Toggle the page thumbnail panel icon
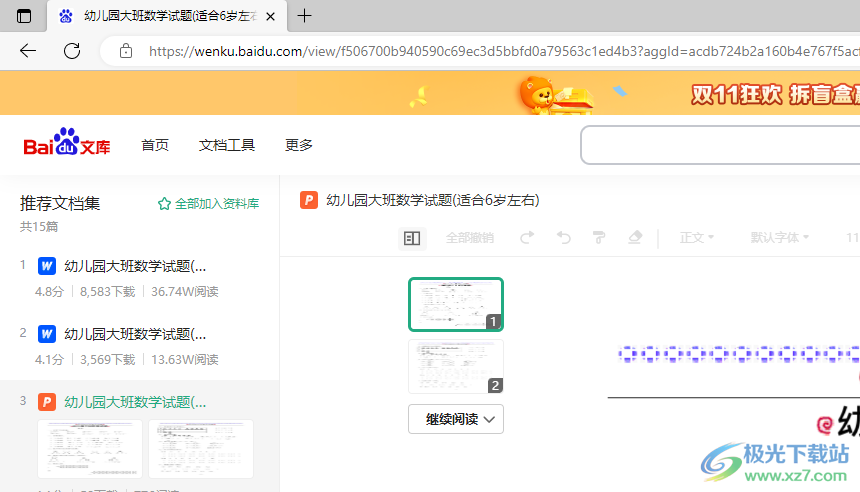The height and width of the screenshot is (492, 860). (412, 238)
